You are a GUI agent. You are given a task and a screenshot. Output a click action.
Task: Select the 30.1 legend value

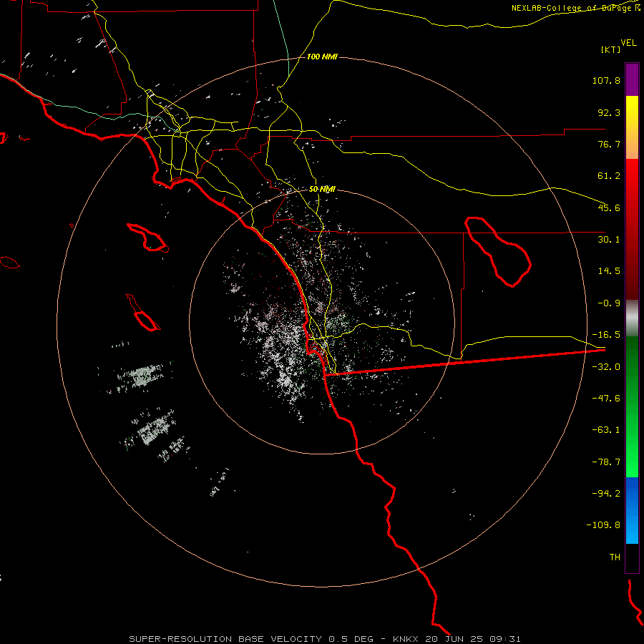609,240
